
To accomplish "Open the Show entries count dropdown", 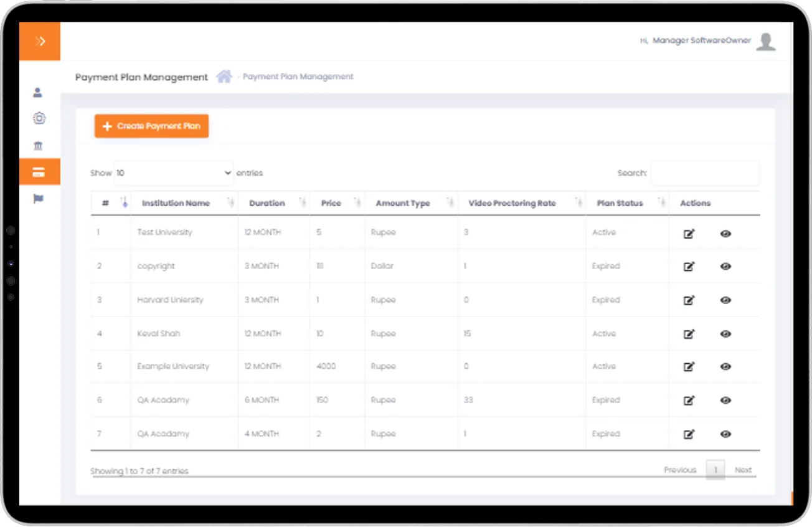I will [x=174, y=173].
